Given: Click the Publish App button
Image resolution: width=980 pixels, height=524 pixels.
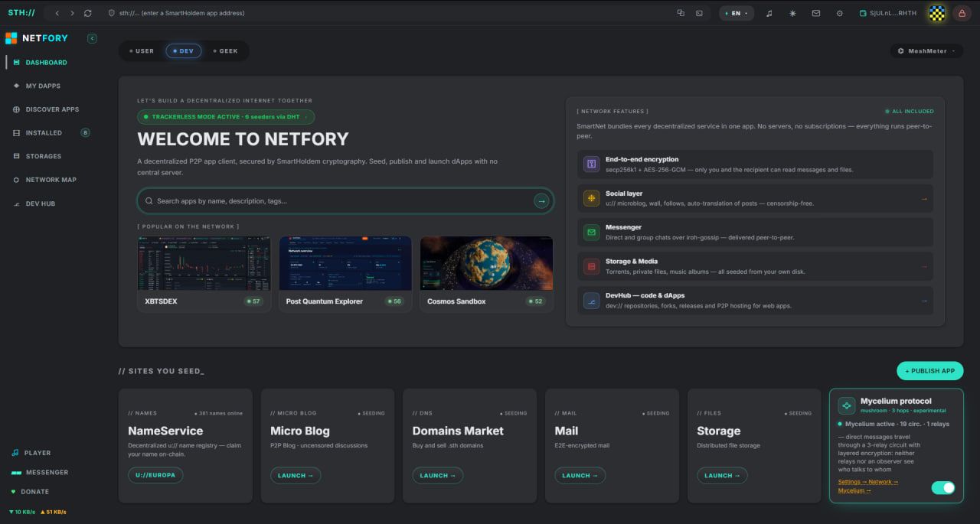Looking at the screenshot, I should pyautogui.click(x=930, y=371).
